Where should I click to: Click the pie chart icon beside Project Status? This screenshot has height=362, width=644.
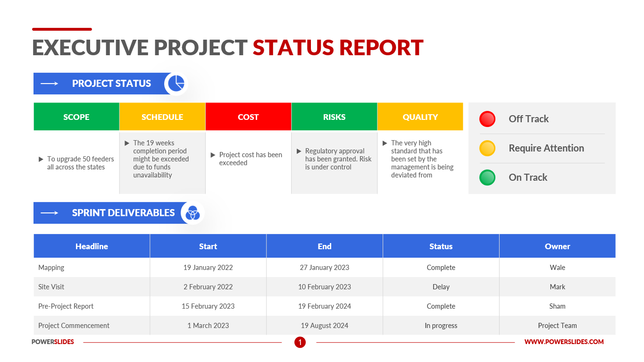(175, 83)
